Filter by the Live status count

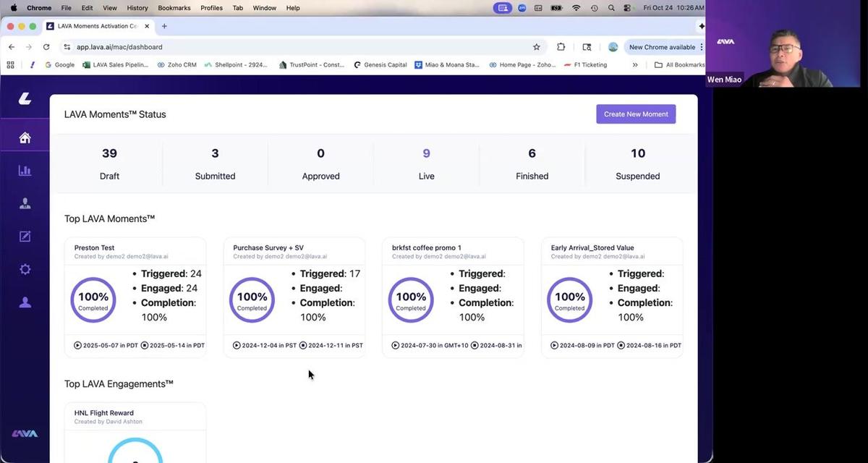click(x=426, y=163)
